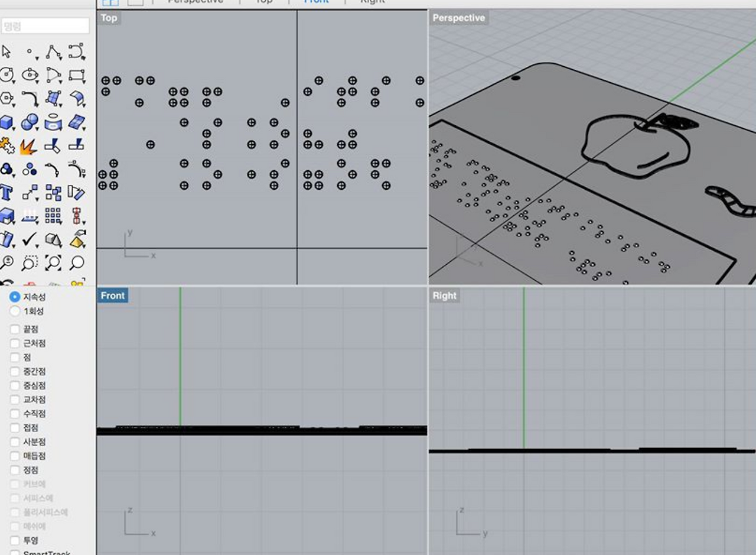This screenshot has height=555, width=756.
Task: Enable the 끝점 snap checkbox
Action: (x=15, y=329)
